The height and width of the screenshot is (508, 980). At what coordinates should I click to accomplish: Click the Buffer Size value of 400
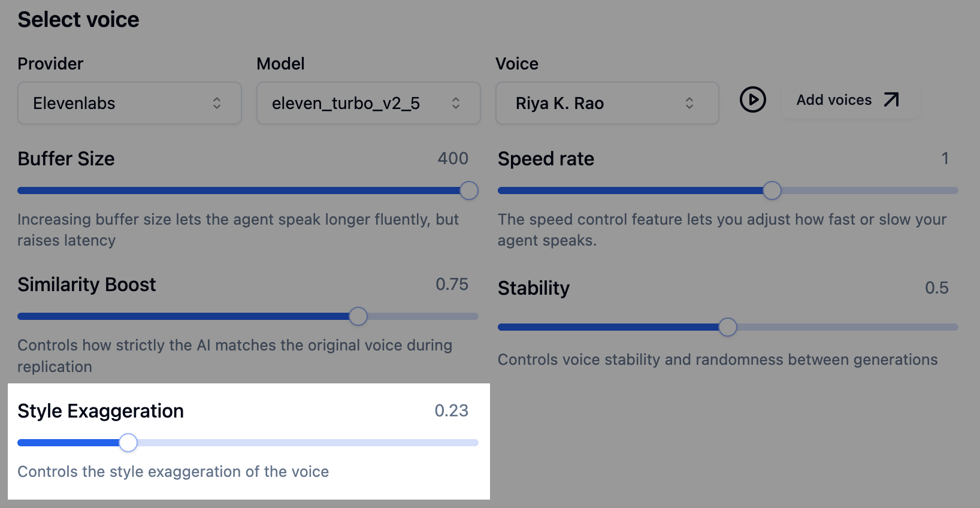(x=453, y=158)
